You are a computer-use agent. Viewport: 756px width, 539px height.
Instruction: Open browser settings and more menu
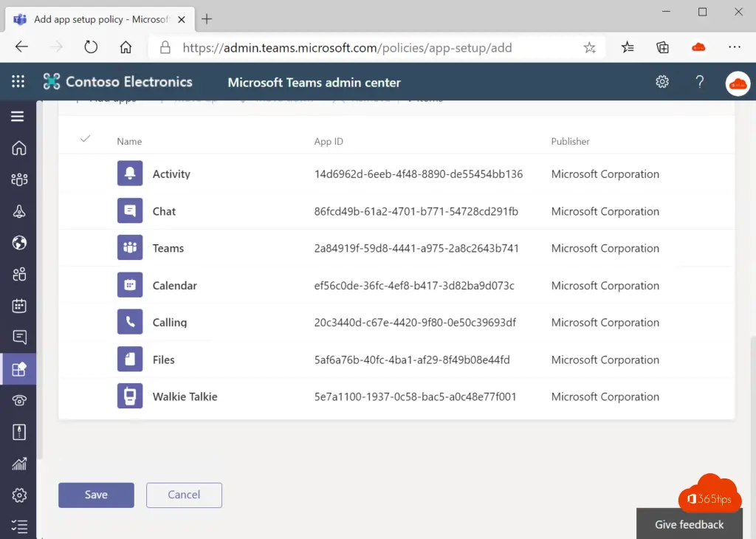tap(735, 47)
